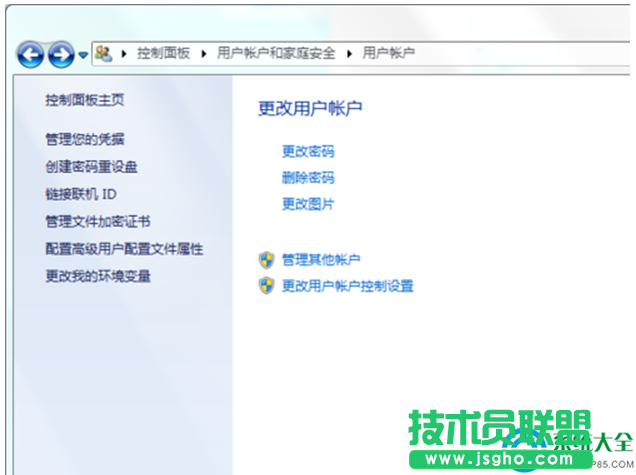Go to 控制面板 in the address breadcrumb
The image size is (636, 475).
point(163,53)
